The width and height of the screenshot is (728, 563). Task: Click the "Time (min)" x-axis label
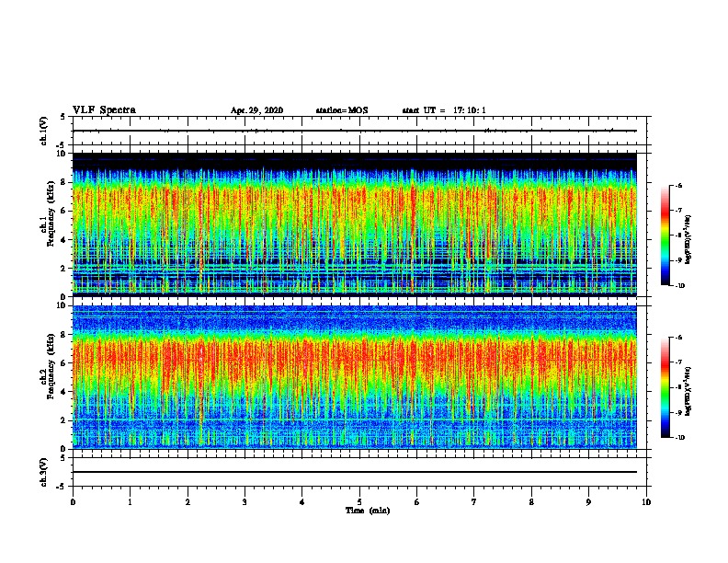(368, 511)
